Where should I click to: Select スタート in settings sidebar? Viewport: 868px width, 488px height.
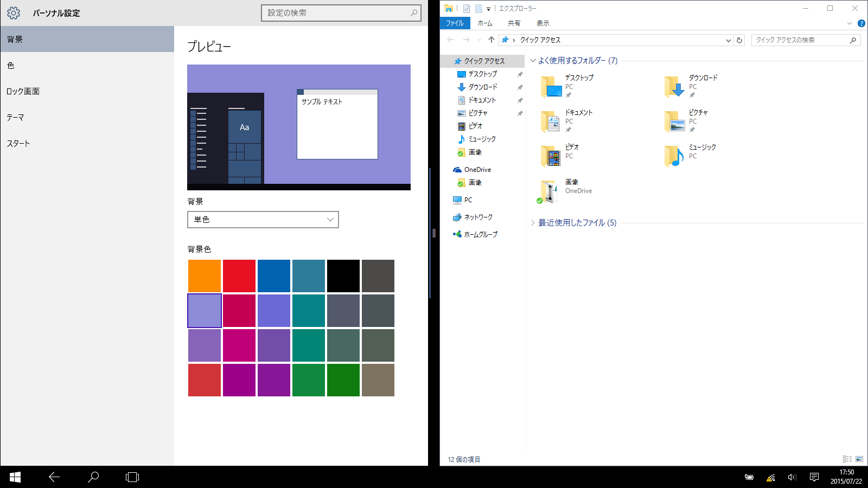tap(87, 143)
